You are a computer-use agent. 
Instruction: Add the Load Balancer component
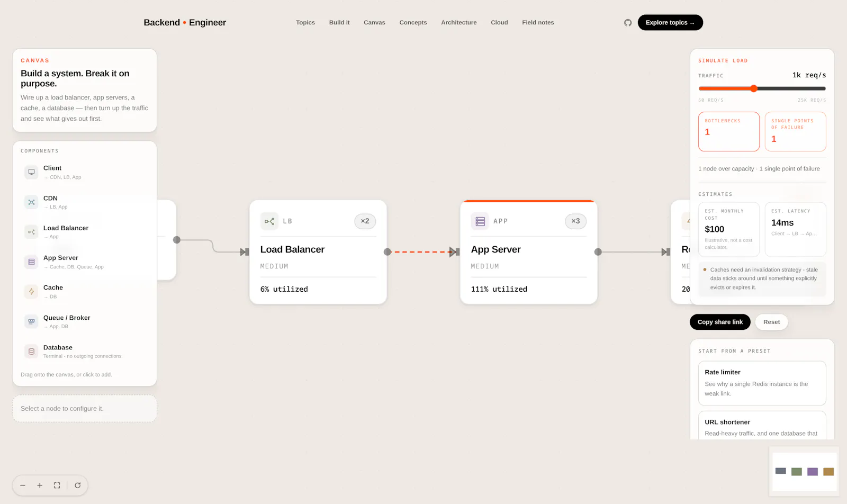coord(85,232)
